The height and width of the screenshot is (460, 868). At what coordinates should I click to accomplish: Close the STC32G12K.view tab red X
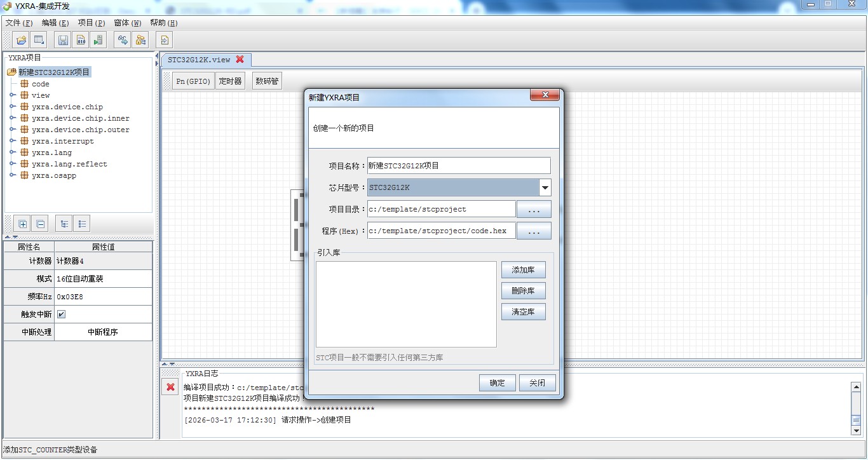click(240, 58)
